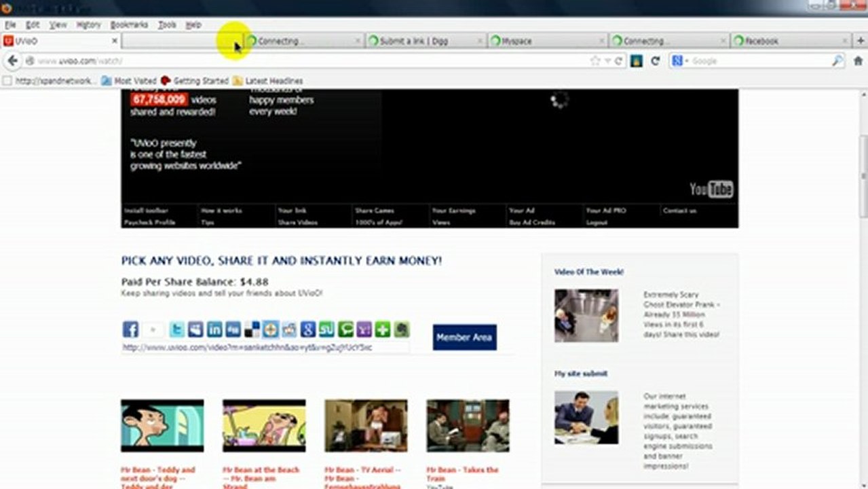Open the History menu
Screen dimensions: 868x489
[88, 24]
